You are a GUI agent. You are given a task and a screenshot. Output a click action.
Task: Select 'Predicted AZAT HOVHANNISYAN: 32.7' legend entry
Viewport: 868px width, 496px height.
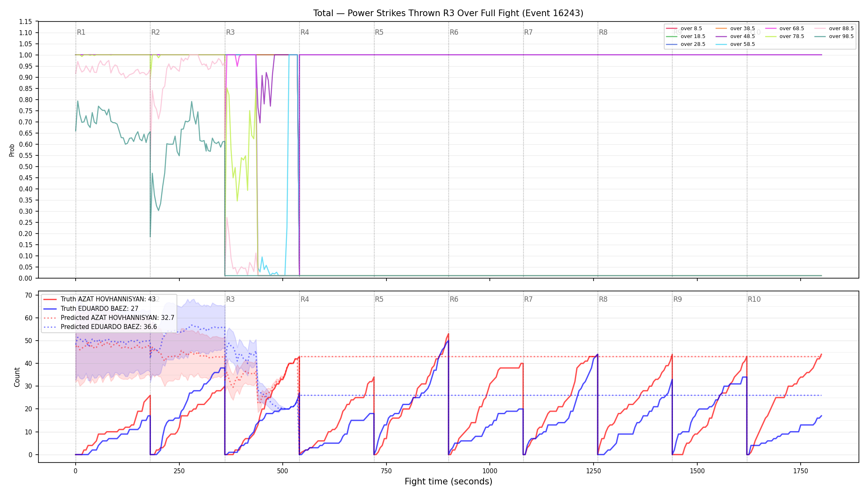(109, 318)
